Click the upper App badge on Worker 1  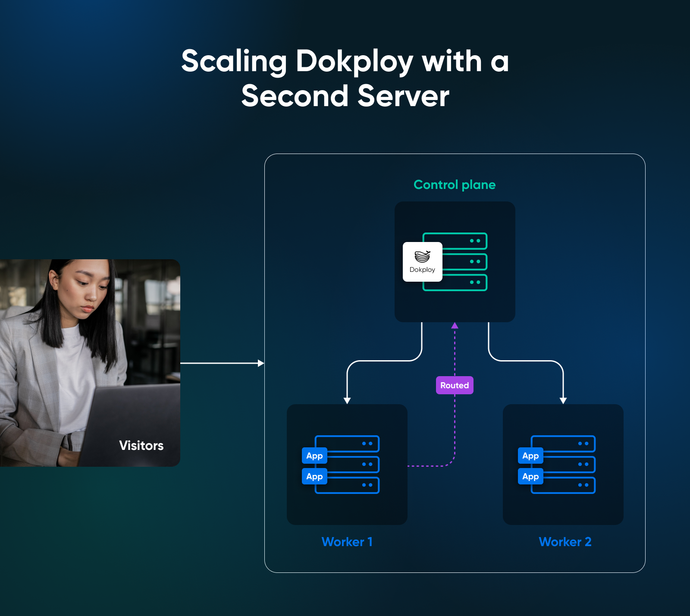[x=314, y=456]
